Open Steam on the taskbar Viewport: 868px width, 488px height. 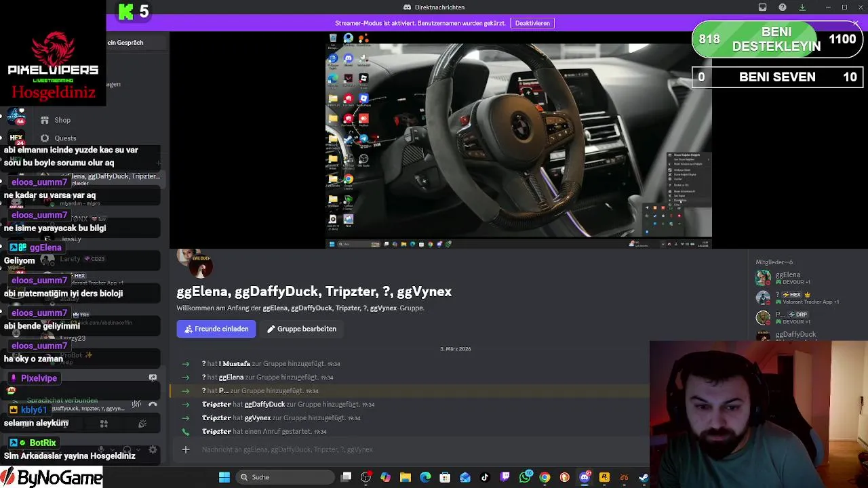pyautogui.click(x=644, y=477)
